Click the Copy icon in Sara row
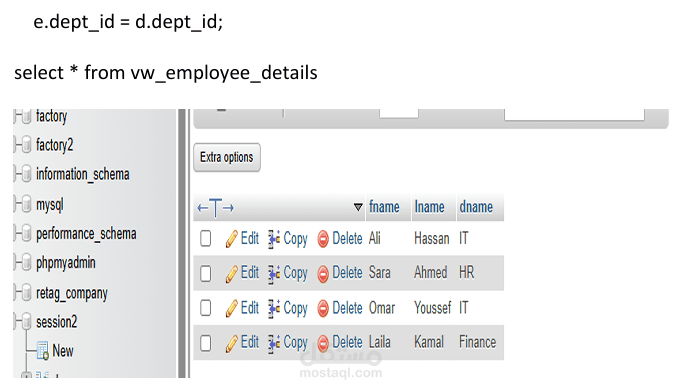This screenshot has width=683, height=388. tap(274, 274)
